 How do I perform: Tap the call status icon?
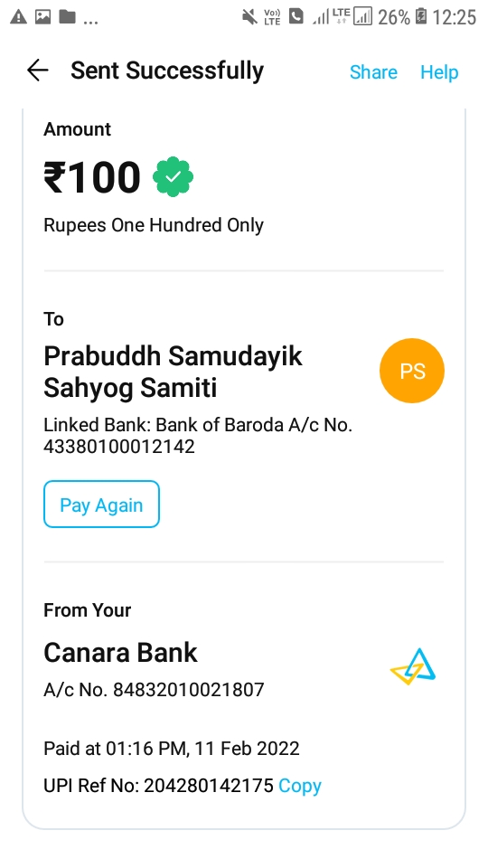click(x=296, y=17)
